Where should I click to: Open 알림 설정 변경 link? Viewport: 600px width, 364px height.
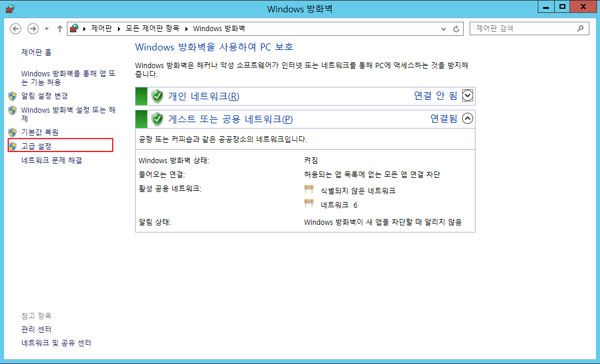coord(45,96)
